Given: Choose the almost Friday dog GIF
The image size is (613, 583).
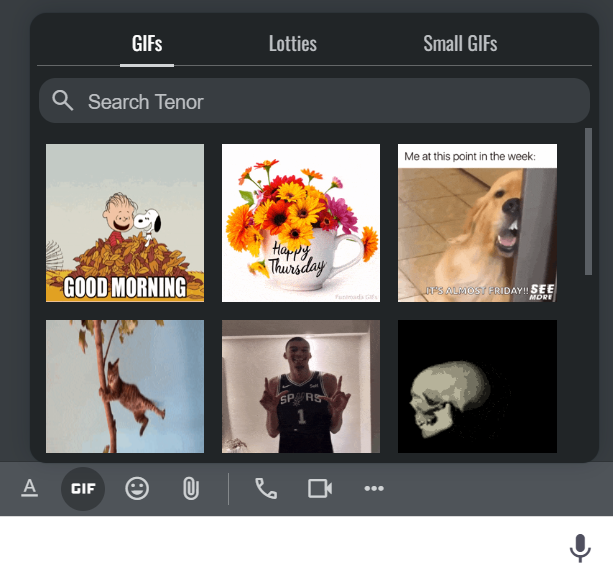Looking at the screenshot, I should click(477, 223).
